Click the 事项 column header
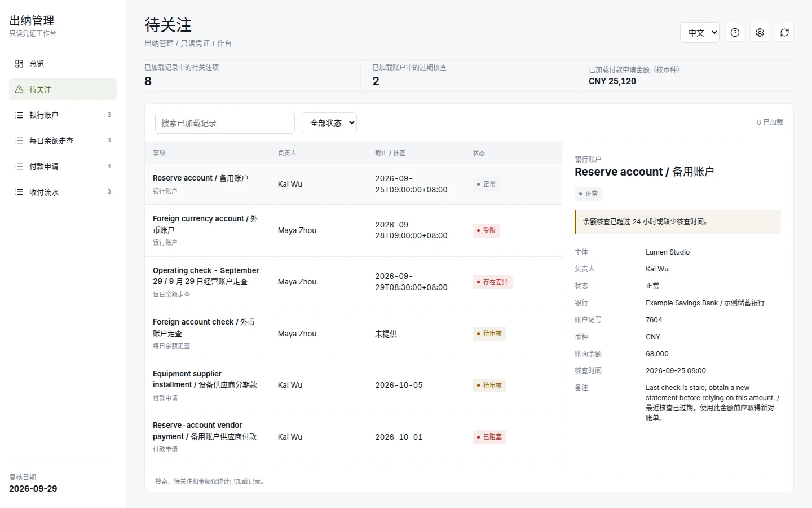 tap(159, 153)
